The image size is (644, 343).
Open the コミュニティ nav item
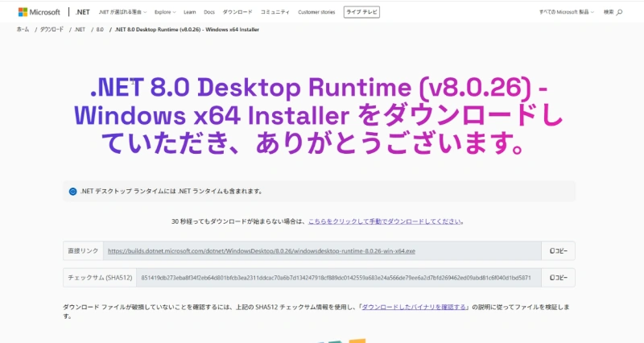coord(275,12)
